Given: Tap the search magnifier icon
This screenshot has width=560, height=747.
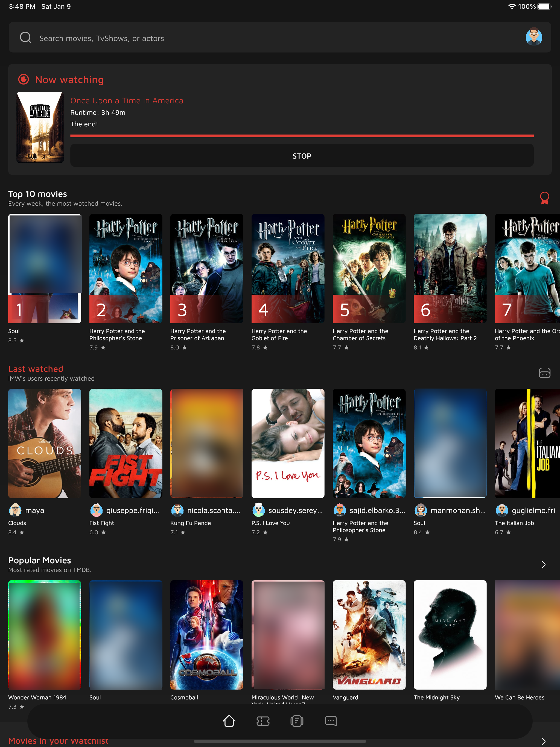Looking at the screenshot, I should [25, 37].
